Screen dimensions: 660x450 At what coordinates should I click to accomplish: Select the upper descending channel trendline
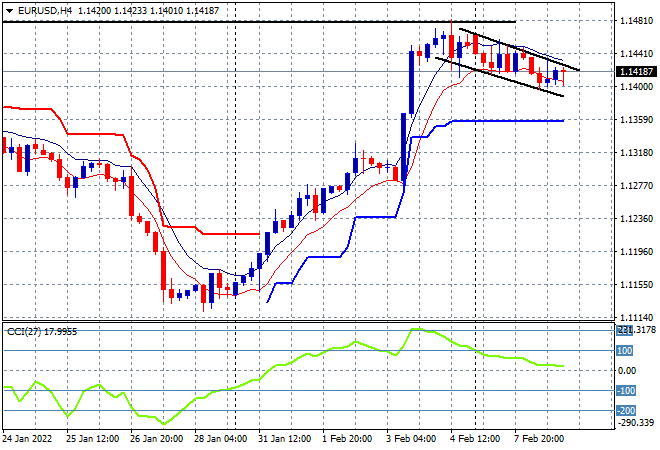click(x=520, y=49)
